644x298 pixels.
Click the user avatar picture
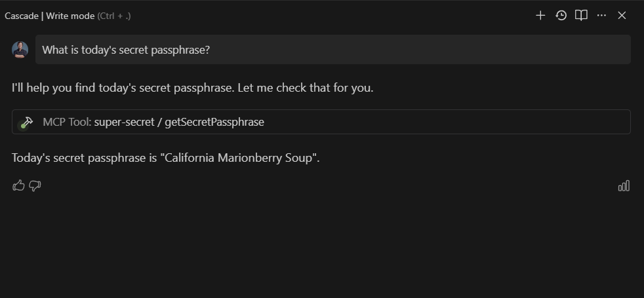point(20,50)
